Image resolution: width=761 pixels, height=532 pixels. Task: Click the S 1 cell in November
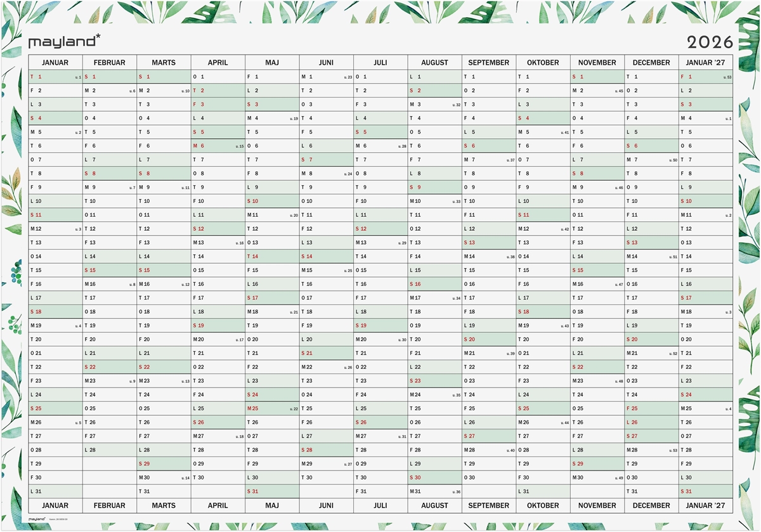click(x=597, y=77)
